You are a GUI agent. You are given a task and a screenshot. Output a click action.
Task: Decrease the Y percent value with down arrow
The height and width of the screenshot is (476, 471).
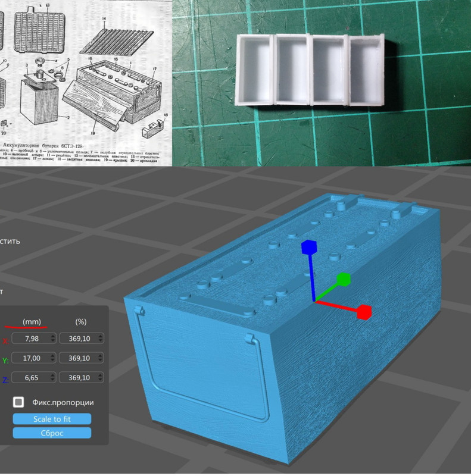pyautogui.click(x=101, y=361)
